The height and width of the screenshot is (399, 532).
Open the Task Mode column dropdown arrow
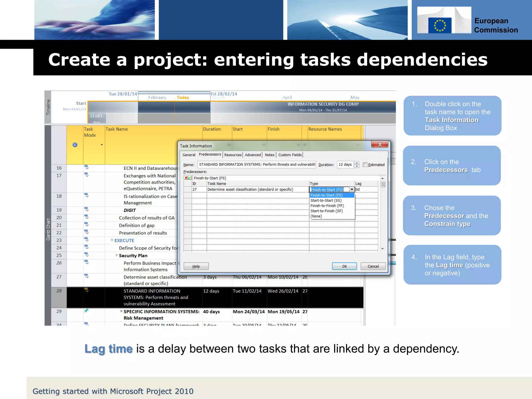pyautogui.click(x=102, y=145)
